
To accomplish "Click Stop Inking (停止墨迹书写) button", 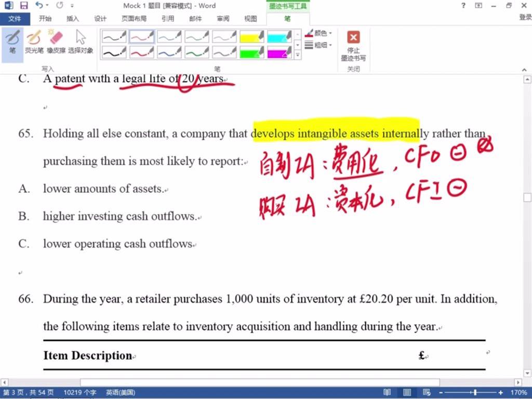I will tap(353, 45).
